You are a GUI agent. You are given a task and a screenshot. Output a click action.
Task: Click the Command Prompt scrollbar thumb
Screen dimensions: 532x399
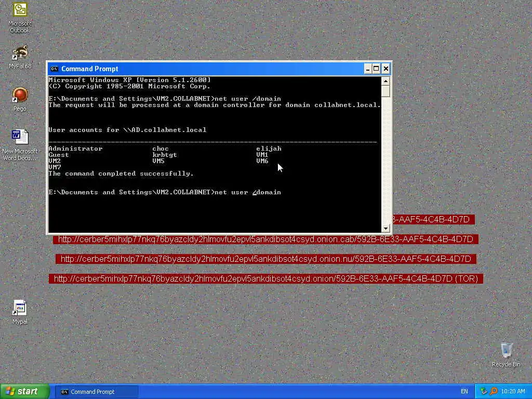point(385,91)
